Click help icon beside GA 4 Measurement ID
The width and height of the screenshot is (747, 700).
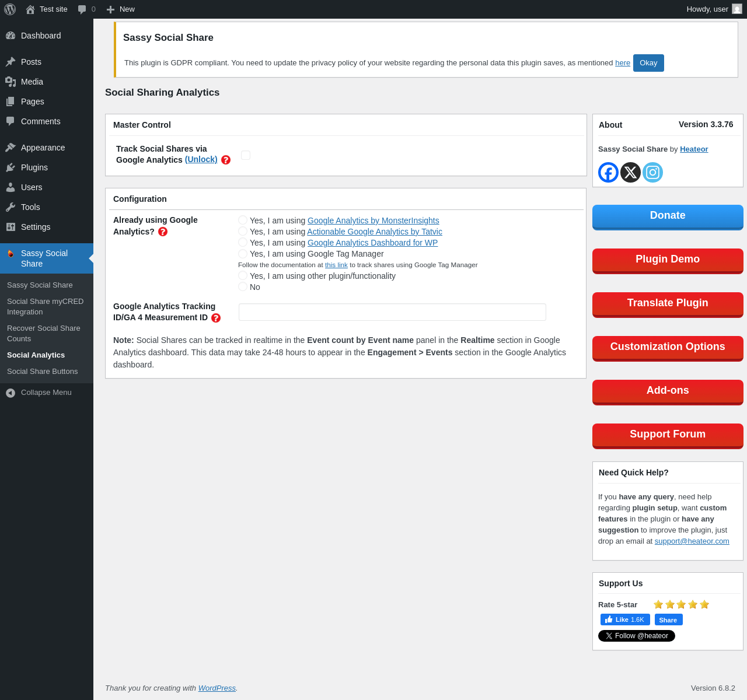[x=216, y=318]
